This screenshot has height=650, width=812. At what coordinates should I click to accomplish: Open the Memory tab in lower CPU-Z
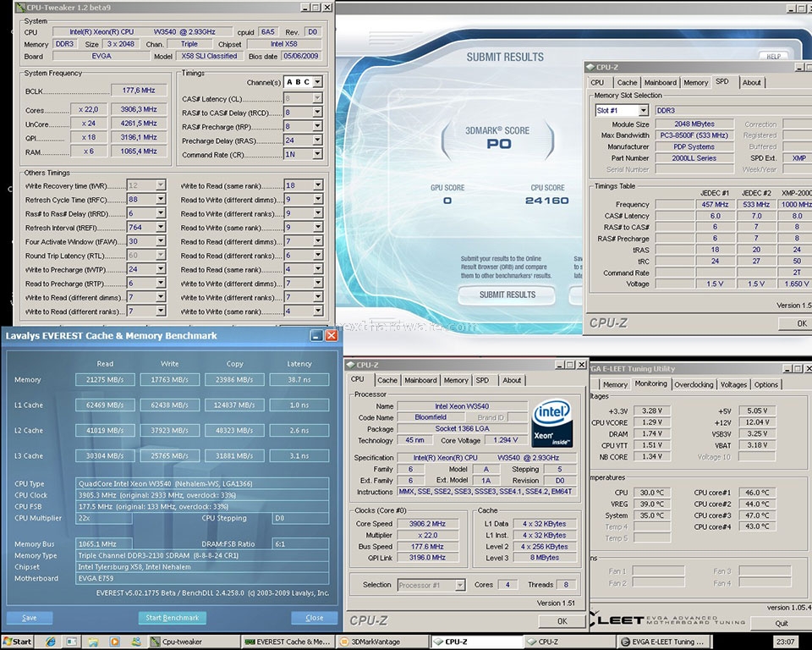(456, 380)
